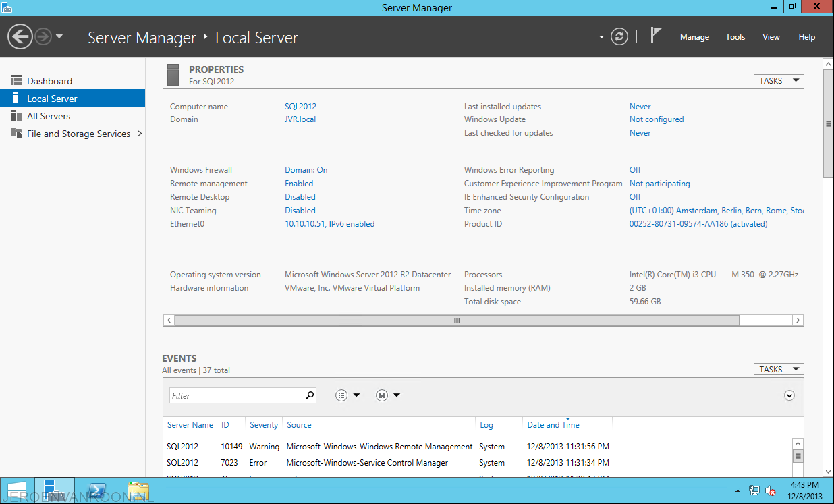Image resolution: width=834 pixels, height=504 pixels.
Task: Open the Properties TASKS dropdown
Action: tap(779, 80)
